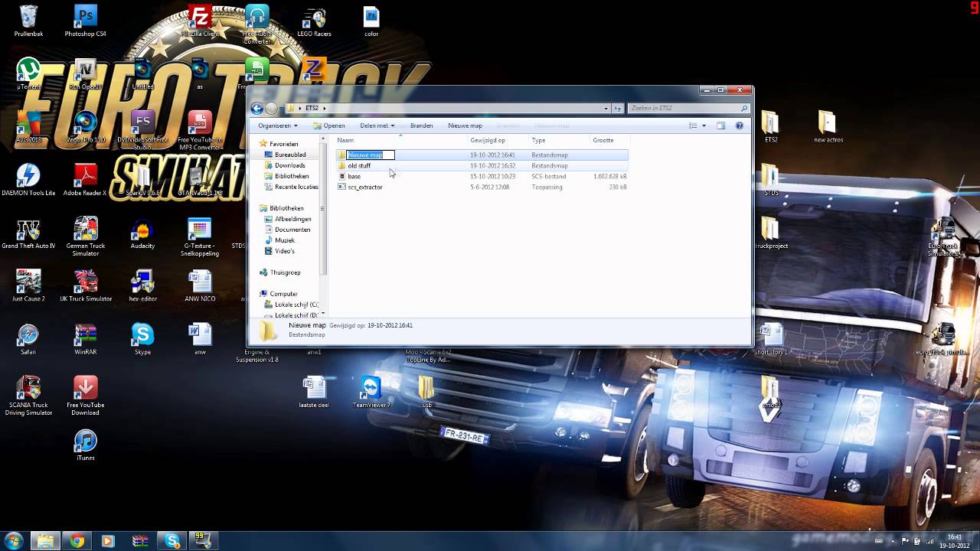Select Free YouTube to MP3 Converter icon

(200, 129)
